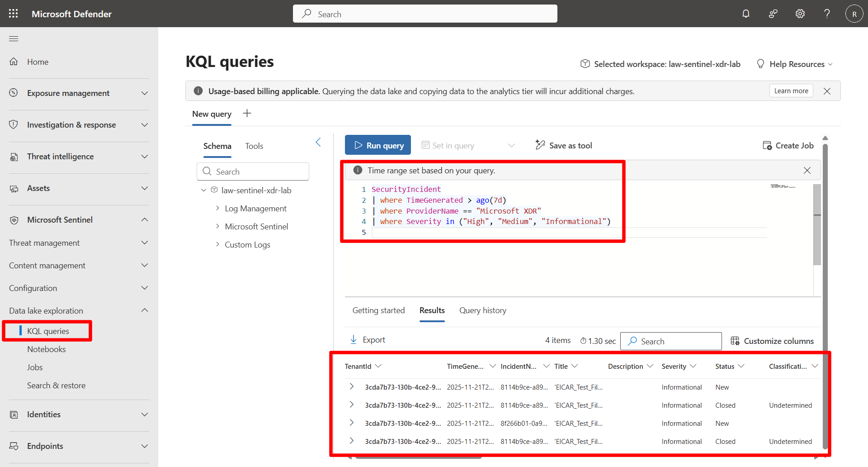Open the Query history tab
Viewport: 868px width, 467px height.
coord(483,310)
